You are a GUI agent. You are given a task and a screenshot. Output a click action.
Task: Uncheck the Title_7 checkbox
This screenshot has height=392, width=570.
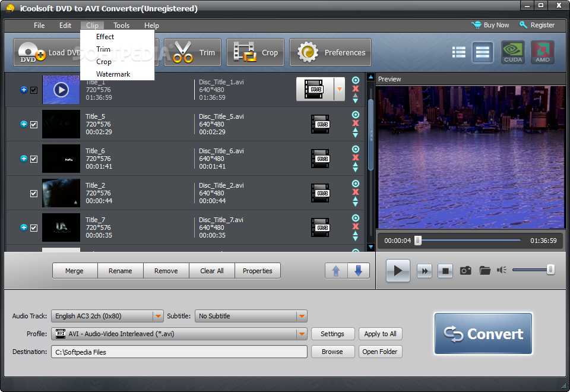34,228
